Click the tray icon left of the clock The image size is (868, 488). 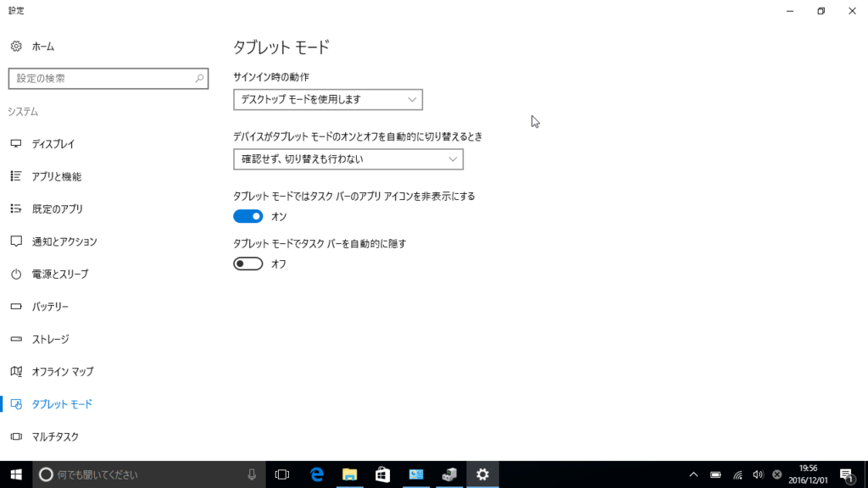click(777, 474)
